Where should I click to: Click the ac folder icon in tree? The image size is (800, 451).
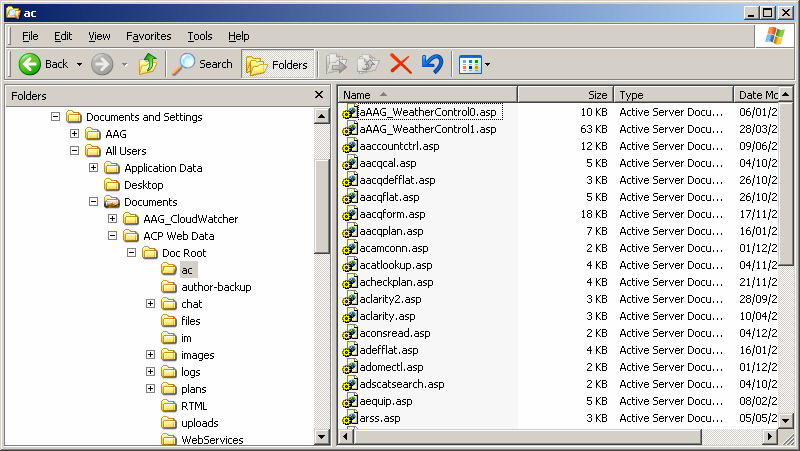[x=169, y=269]
